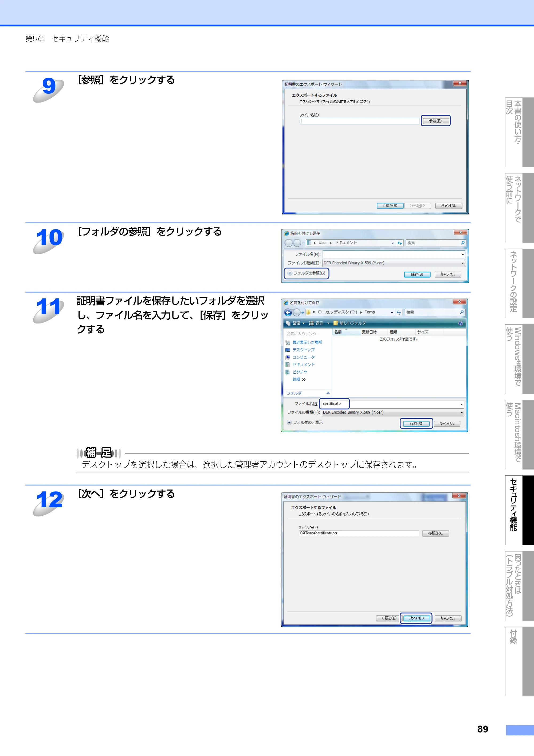Click the folder icon in the Temp address bar
Screen dimensions: 534x756
coord(308,312)
